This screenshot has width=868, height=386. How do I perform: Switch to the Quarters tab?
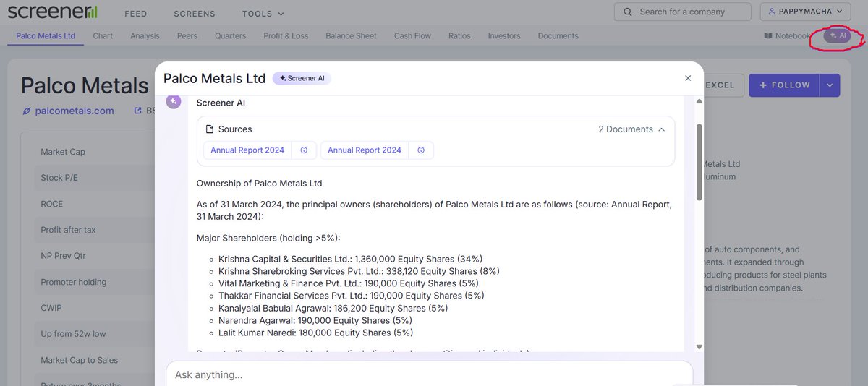coord(230,35)
